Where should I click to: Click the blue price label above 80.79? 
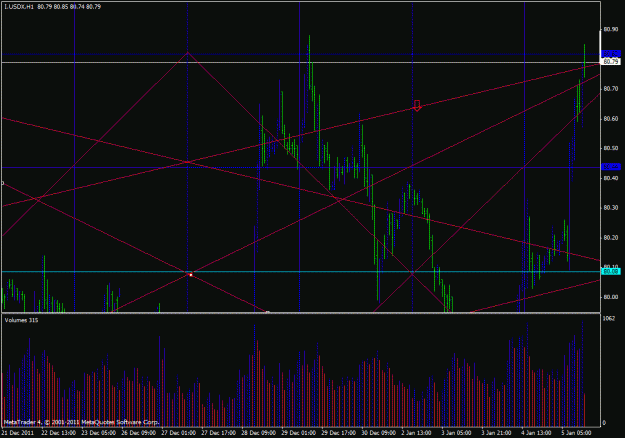[x=611, y=53]
